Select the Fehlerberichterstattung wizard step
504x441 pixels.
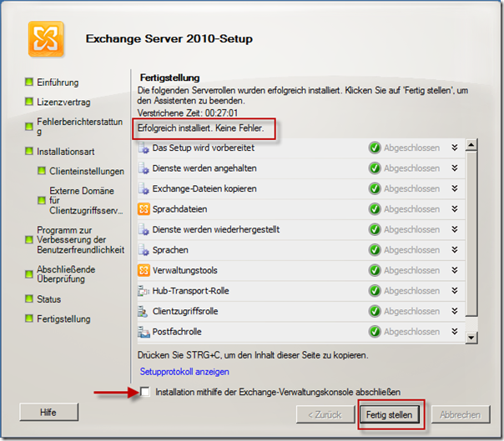80,127
